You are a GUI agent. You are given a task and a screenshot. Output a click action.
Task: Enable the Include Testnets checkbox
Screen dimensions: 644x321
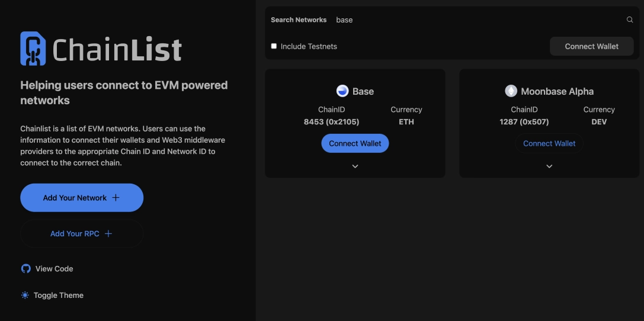(274, 46)
